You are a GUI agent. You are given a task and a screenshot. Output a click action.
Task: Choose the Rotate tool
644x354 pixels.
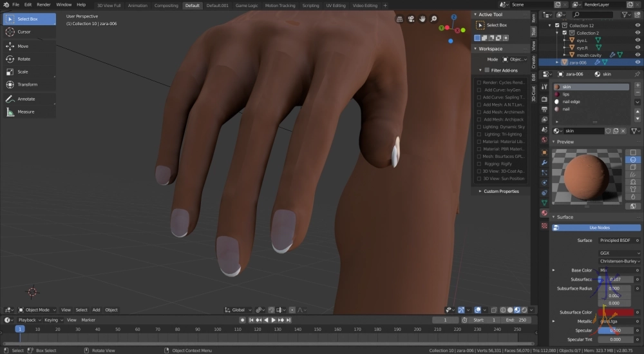(23, 59)
